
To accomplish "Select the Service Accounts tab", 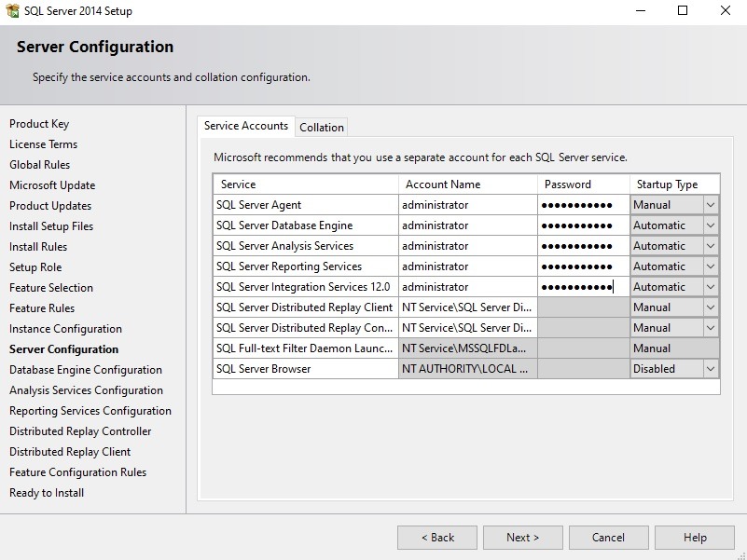I will 246,126.
